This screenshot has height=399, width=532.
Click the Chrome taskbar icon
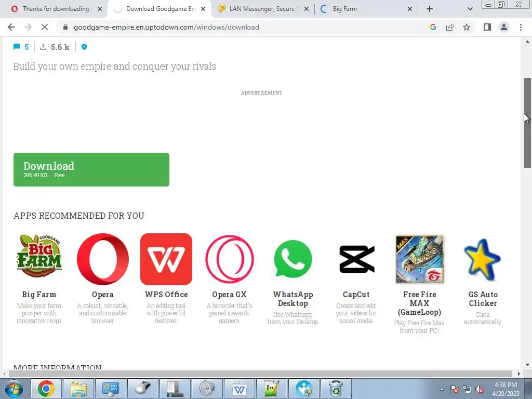click(x=46, y=389)
